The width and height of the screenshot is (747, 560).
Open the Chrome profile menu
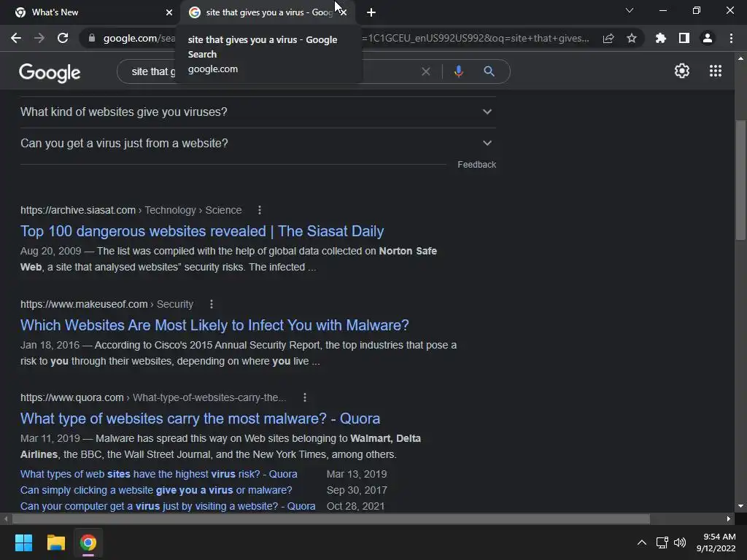[x=708, y=38]
